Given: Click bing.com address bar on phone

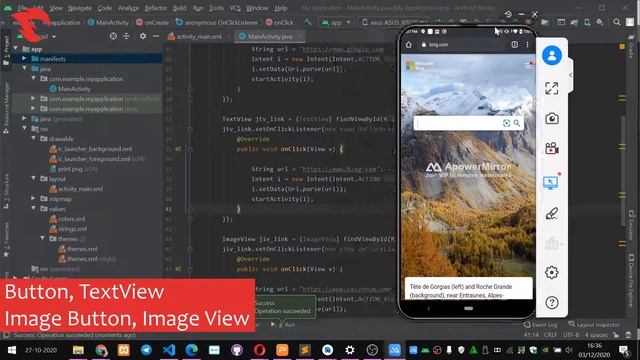Looking at the screenshot, I should [x=437, y=44].
